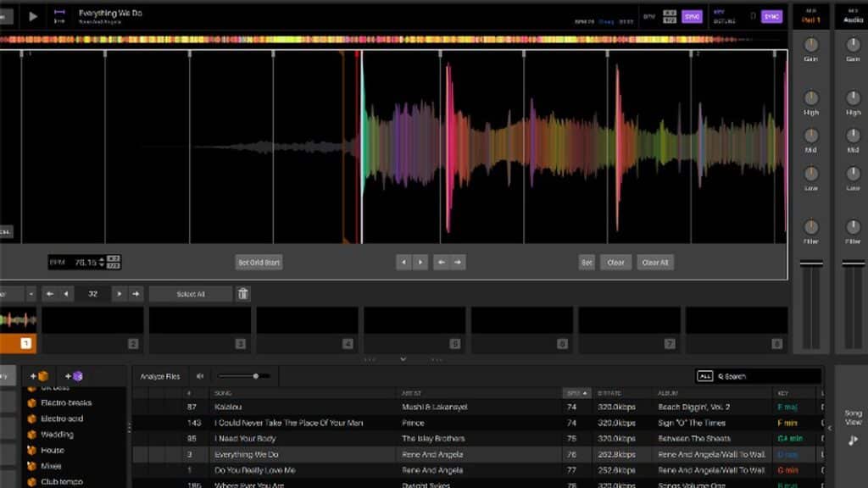Click the first channel Filter knob

[x=811, y=227]
